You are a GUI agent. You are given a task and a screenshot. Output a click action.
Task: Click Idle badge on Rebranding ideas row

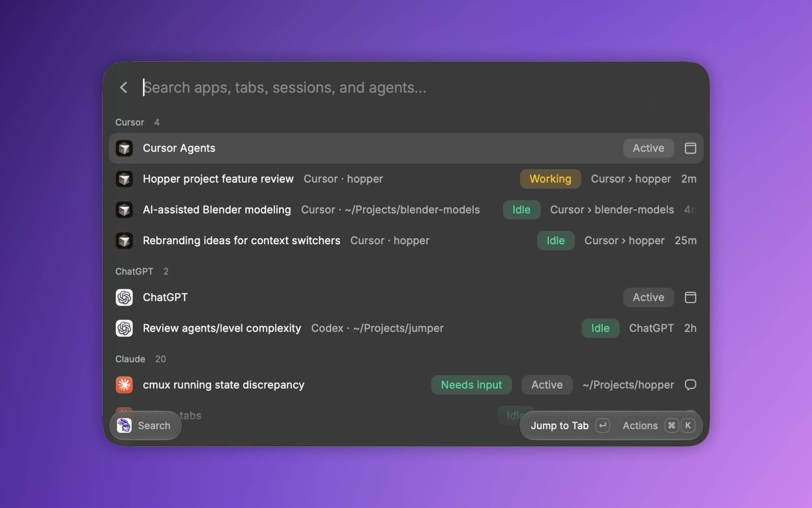tap(555, 241)
